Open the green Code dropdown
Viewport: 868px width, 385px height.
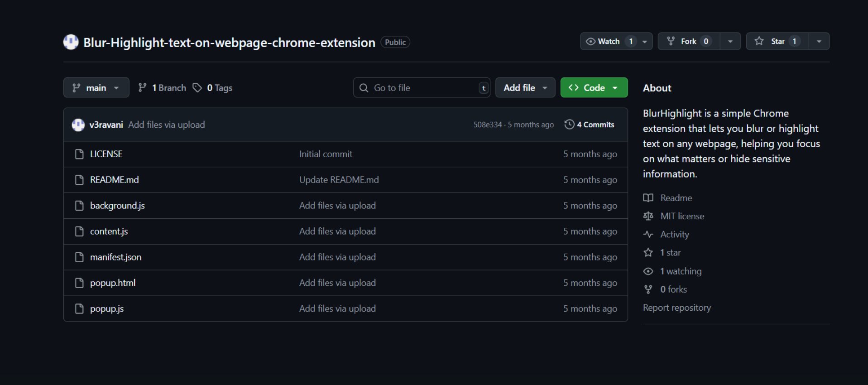click(x=594, y=88)
